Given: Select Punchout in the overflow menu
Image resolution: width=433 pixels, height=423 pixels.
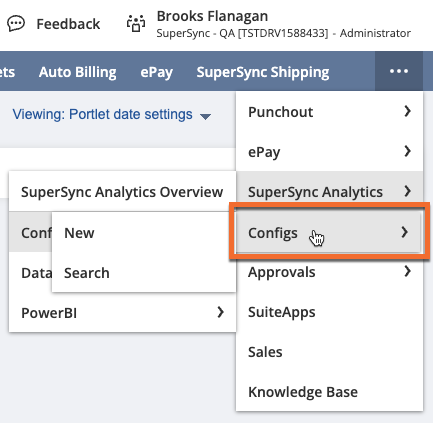Looking at the screenshot, I should click(x=329, y=112).
